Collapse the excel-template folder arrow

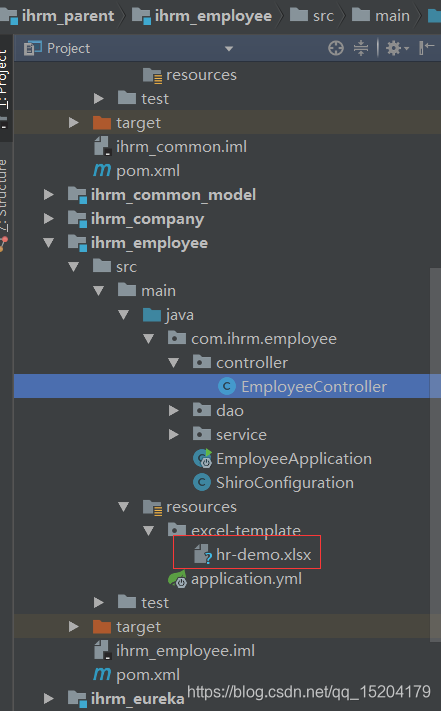pyautogui.click(x=148, y=531)
